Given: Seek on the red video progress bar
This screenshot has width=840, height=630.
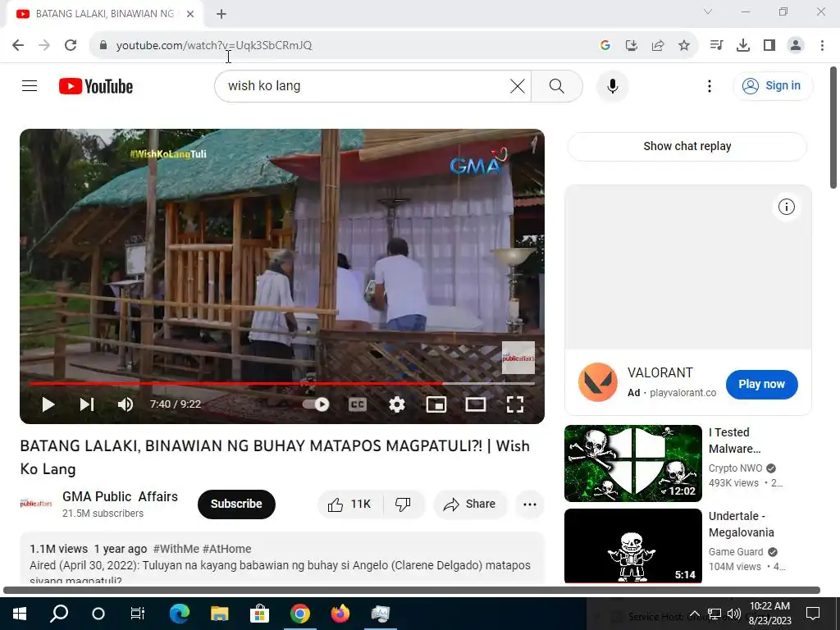Looking at the screenshot, I should point(235,384).
